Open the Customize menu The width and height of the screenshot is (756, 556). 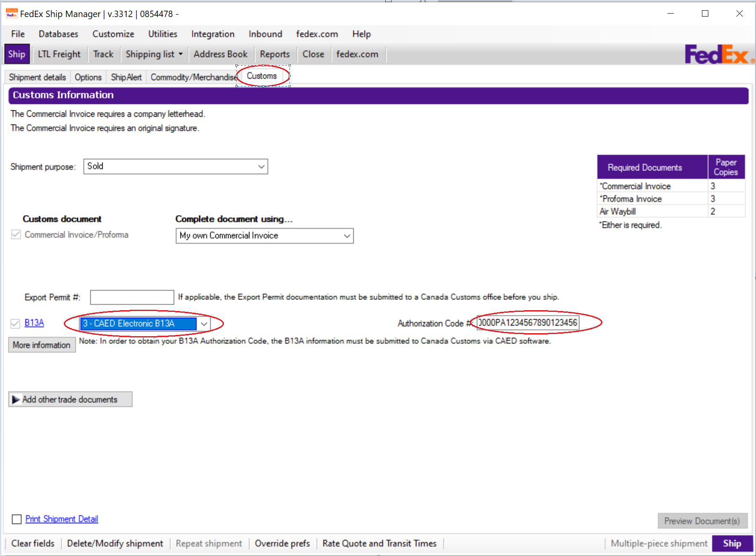point(113,34)
